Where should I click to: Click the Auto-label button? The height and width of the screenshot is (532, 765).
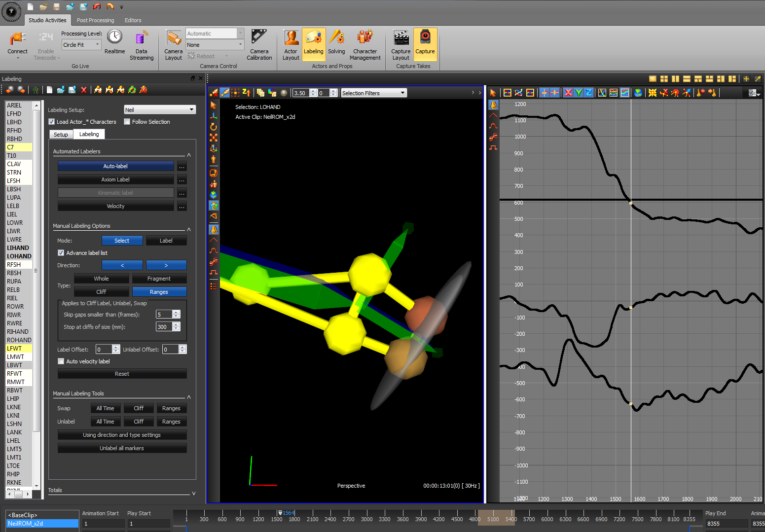115,166
